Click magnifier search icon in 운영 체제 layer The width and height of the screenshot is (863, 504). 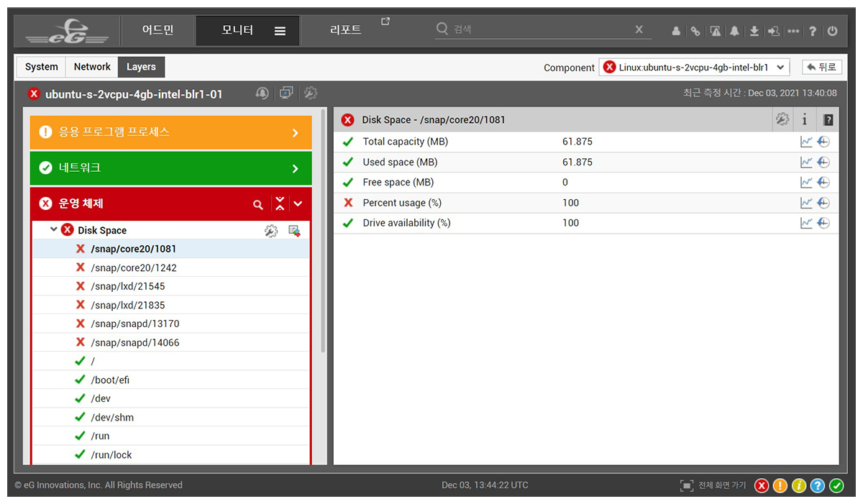[258, 205]
